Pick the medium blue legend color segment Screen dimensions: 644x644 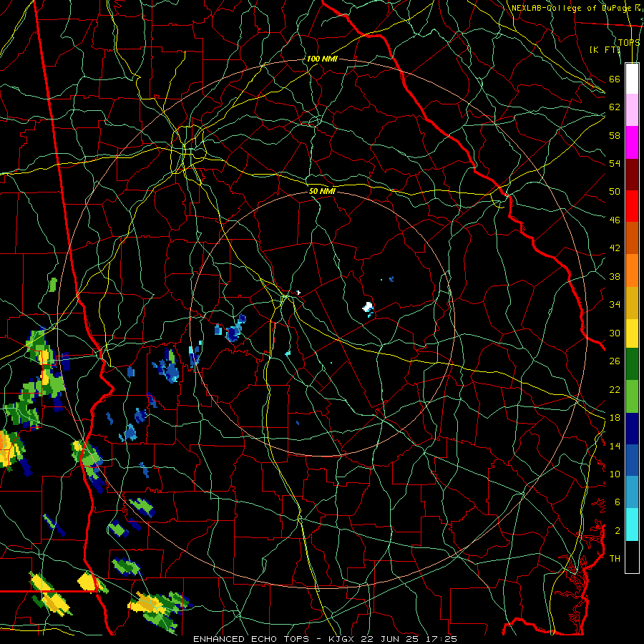point(632,460)
